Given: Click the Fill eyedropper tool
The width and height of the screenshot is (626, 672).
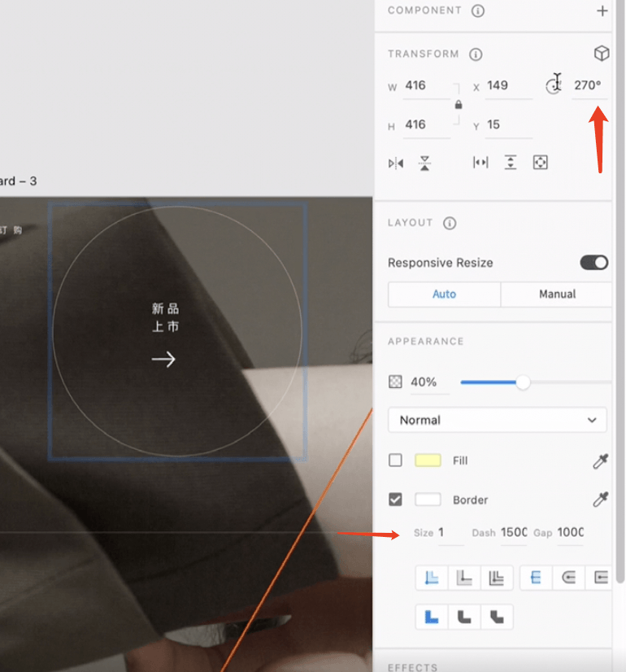Looking at the screenshot, I should 600,461.
